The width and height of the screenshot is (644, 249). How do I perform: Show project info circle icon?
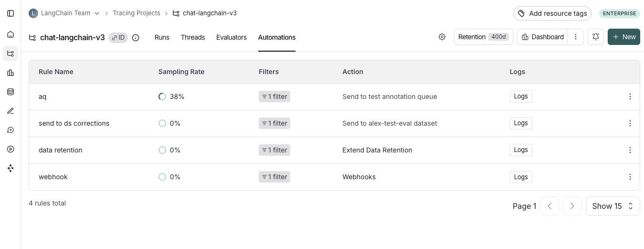[136, 38]
